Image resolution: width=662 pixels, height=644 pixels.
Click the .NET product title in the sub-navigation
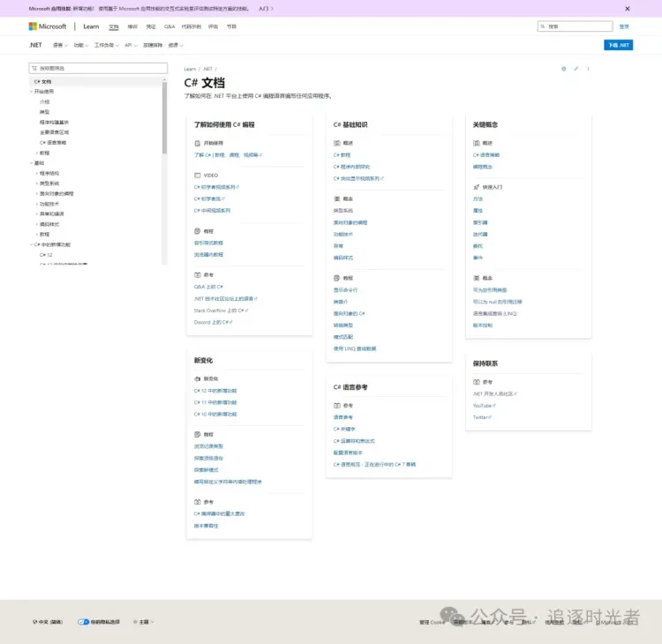[x=35, y=45]
